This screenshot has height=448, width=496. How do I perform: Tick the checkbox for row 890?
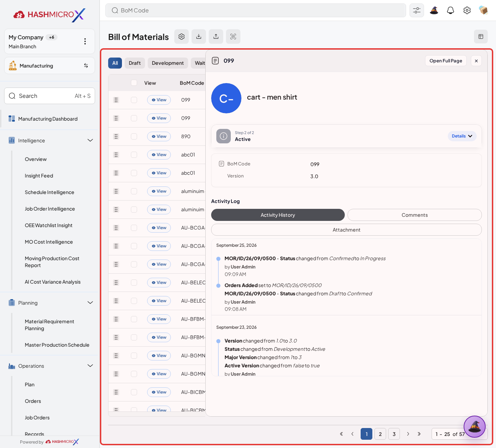(134, 136)
